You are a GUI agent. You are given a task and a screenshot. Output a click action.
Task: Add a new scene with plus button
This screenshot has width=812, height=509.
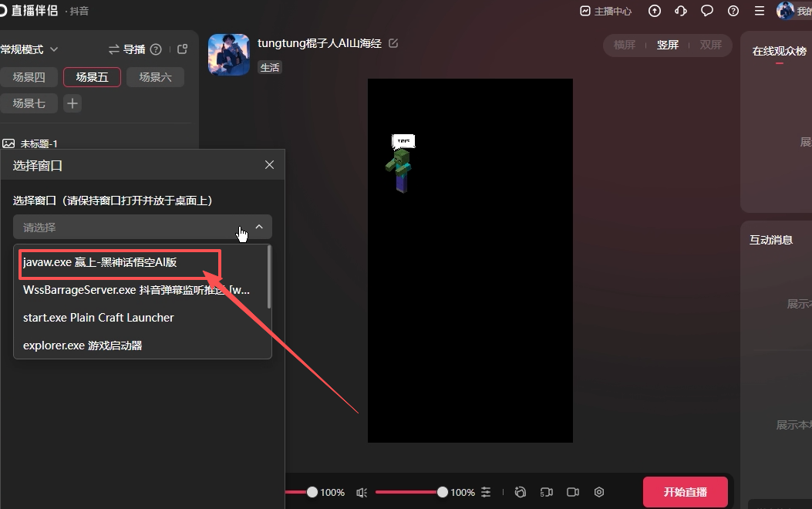click(72, 103)
